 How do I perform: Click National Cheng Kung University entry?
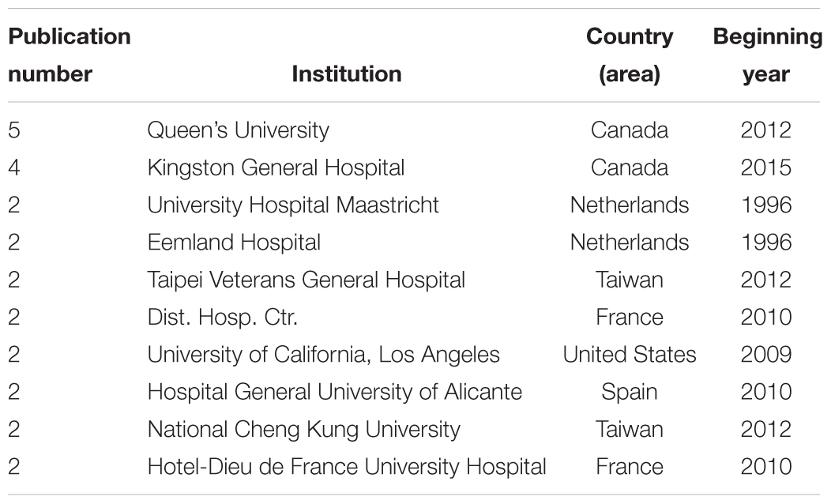click(x=303, y=429)
